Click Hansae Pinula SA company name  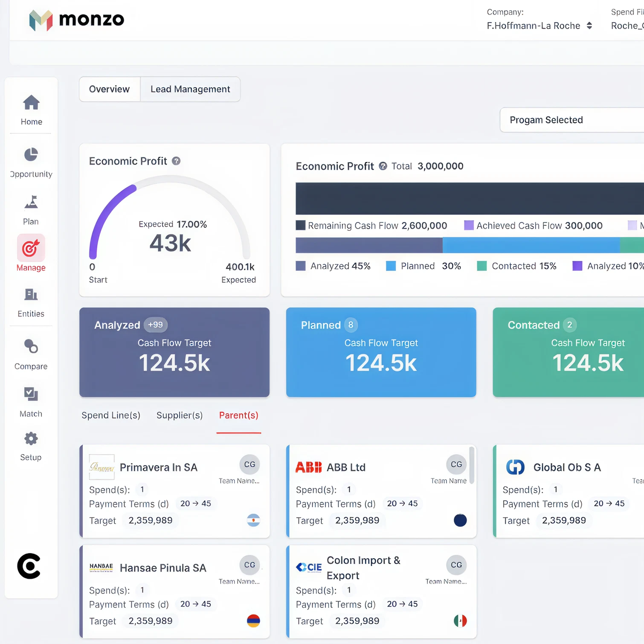pos(163,568)
